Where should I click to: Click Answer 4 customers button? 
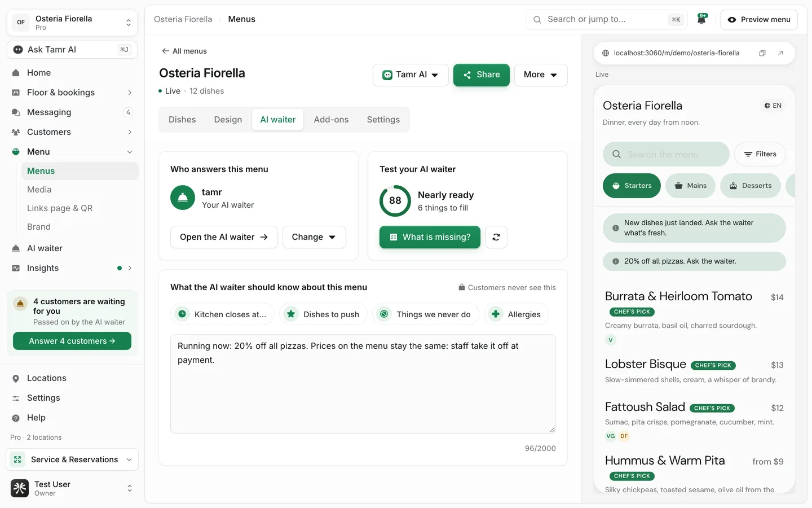pyautogui.click(x=72, y=341)
